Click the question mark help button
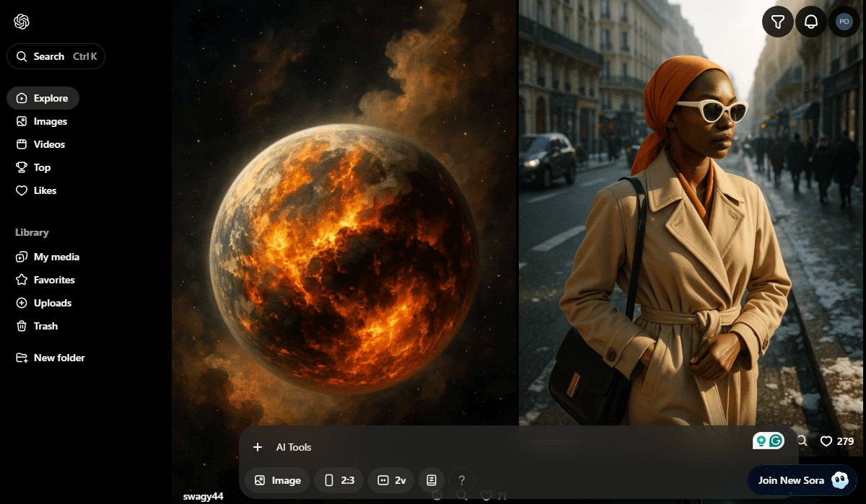 (462, 480)
